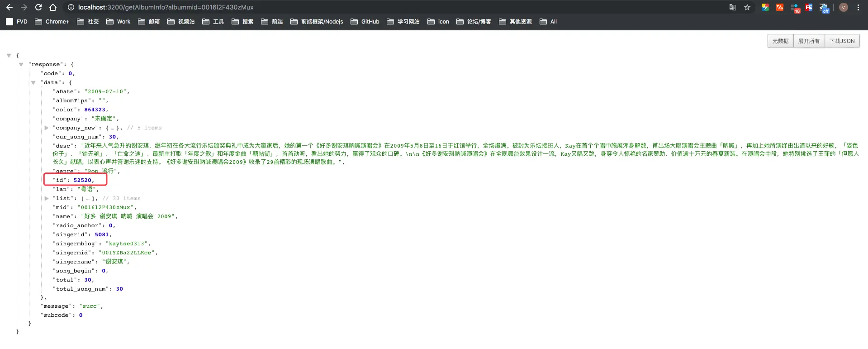The width and height of the screenshot is (868, 349).
Task: Open the extension with off badge
Action: click(x=824, y=8)
